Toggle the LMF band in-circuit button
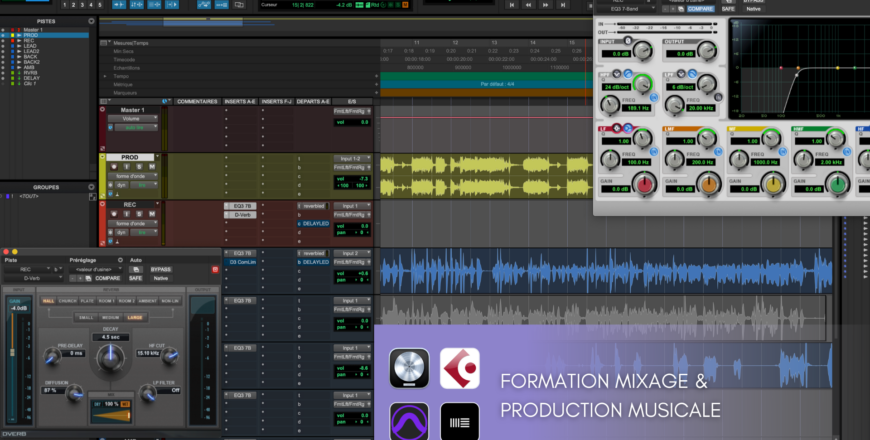The image size is (870, 440). coord(718,151)
